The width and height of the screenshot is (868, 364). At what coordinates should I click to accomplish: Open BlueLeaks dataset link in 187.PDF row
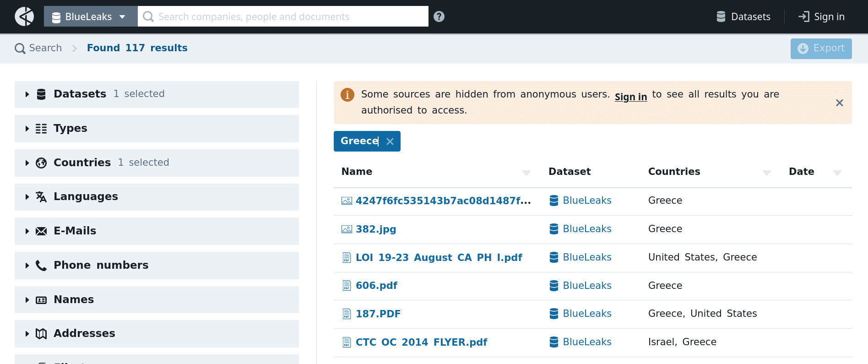[x=580, y=314]
